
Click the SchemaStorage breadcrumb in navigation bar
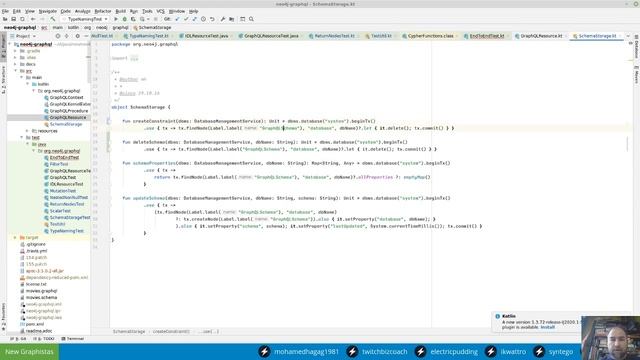pos(154,28)
